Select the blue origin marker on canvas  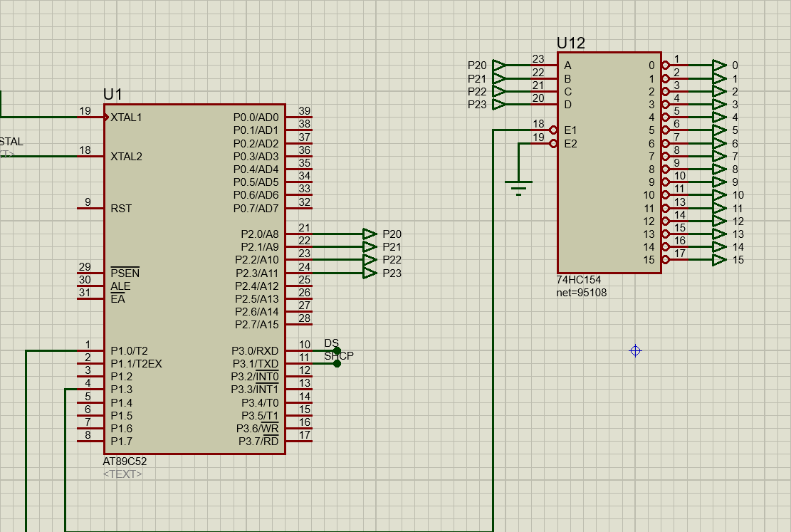click(635, 350)
